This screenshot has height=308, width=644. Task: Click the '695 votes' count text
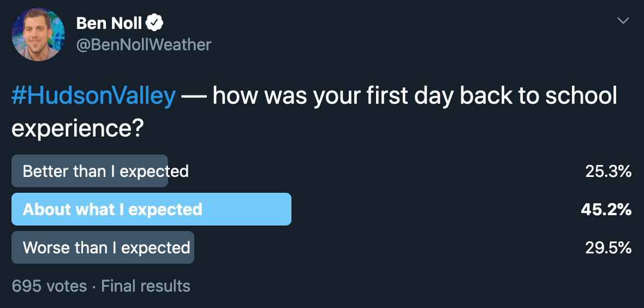click(x=49, y=286)
